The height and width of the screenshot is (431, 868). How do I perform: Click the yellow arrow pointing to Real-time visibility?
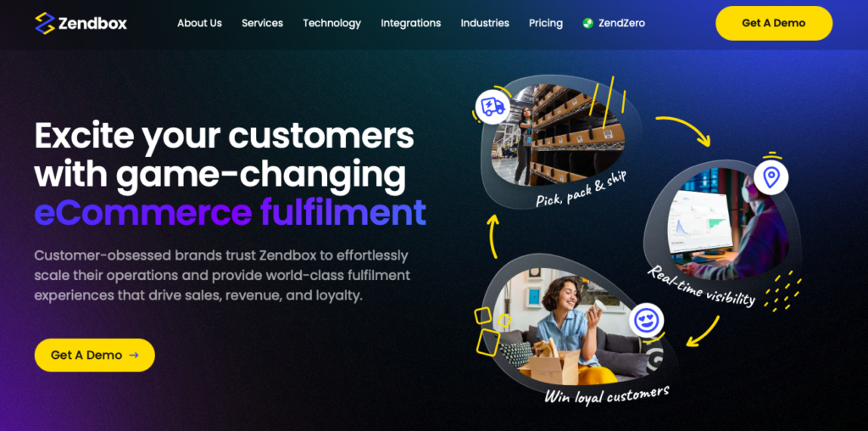click(684, 131)
